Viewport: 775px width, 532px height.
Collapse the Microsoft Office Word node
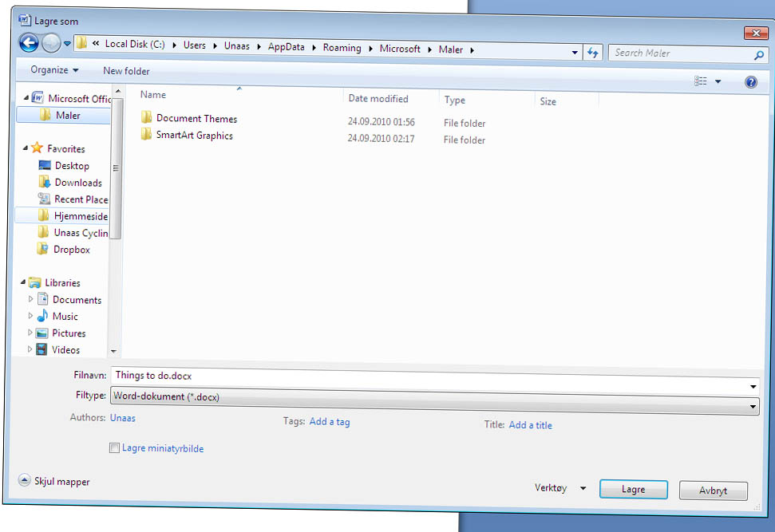26,97
